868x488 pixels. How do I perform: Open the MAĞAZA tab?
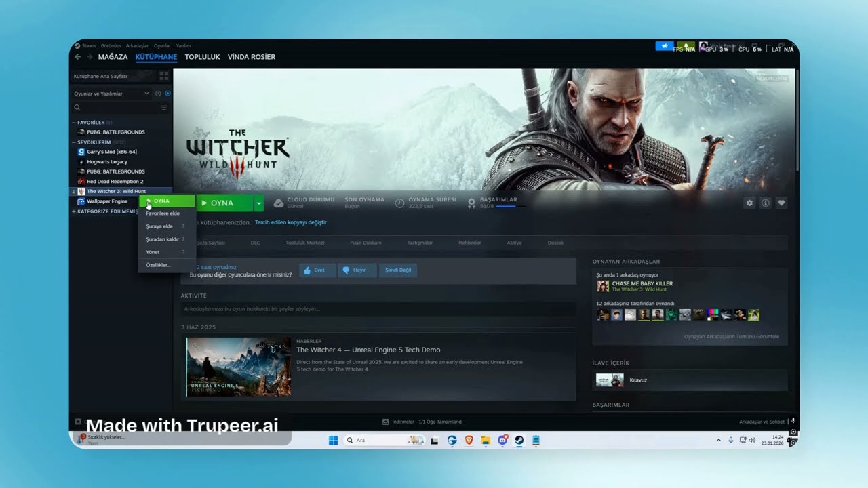[113, 57]
